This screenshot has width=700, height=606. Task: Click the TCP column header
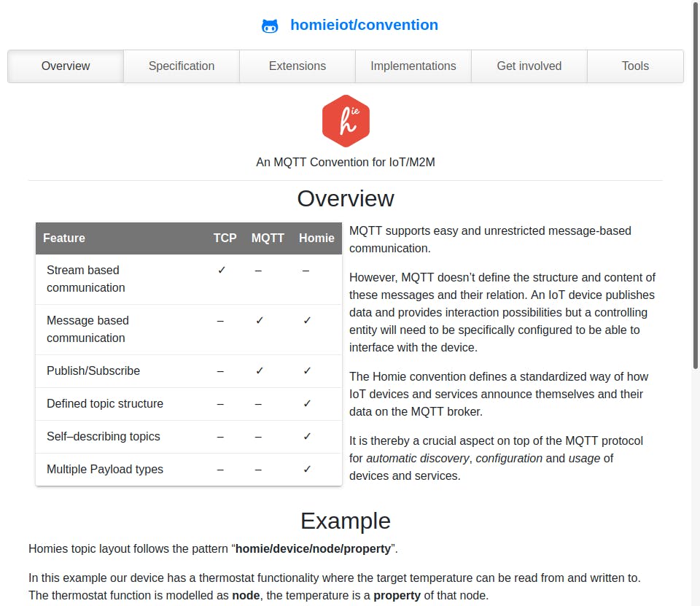225,238
